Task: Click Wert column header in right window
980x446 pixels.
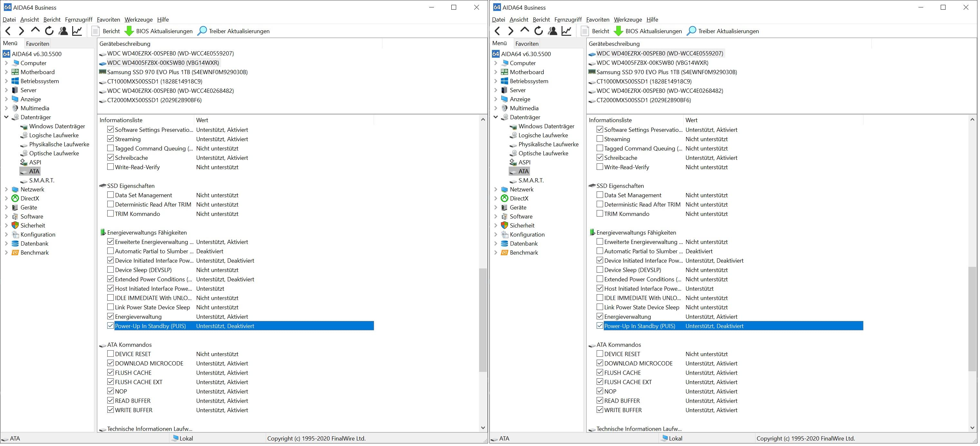Action: click(x=773, y=120)
